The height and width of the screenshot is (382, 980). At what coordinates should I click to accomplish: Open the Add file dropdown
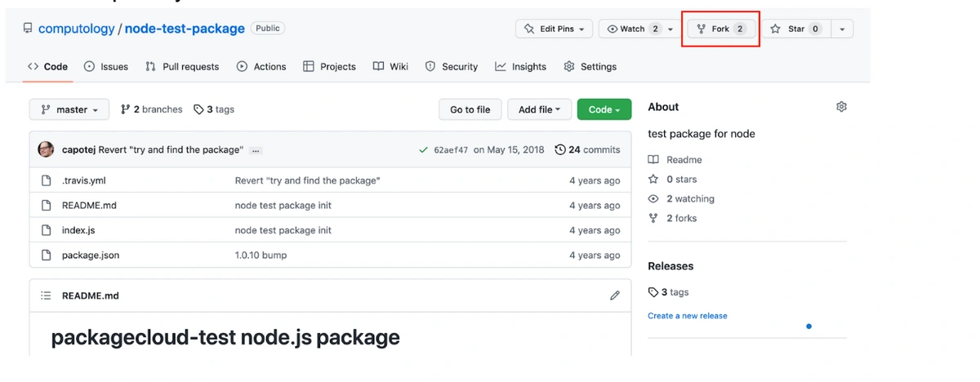point(539,109)
